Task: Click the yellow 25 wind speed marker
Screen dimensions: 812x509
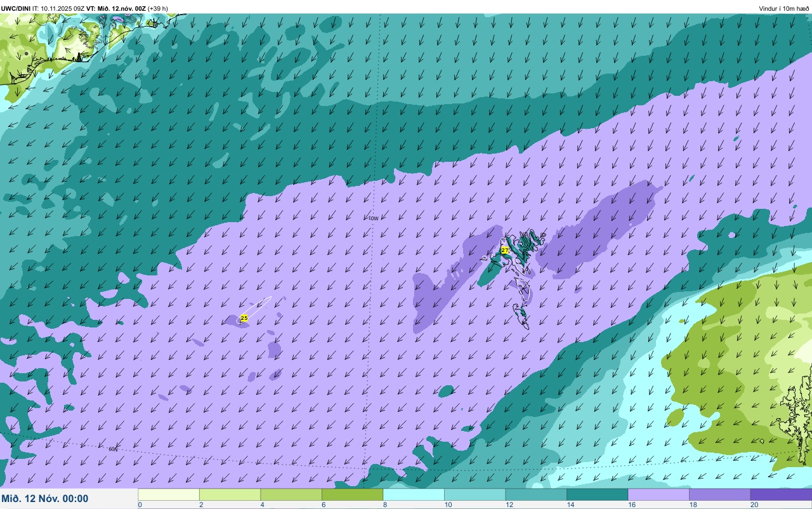Action: (x=244, y=318)
